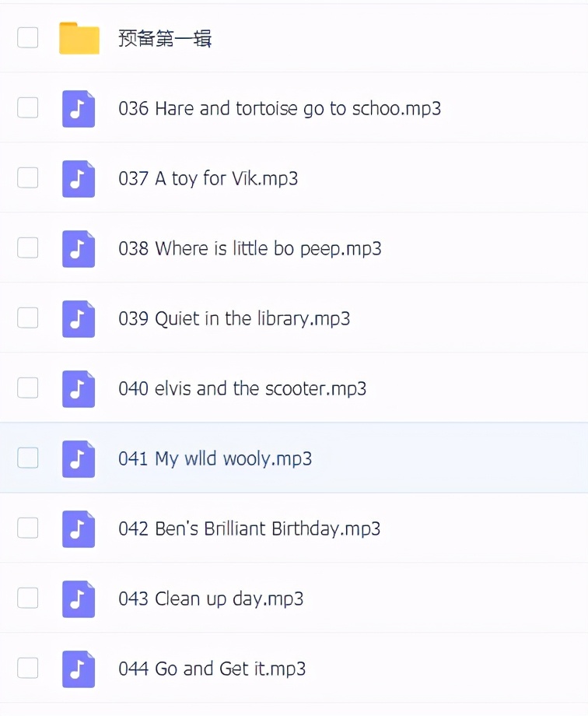Click the audio icon for 042 Ben's Brilliant Birthday
Image resolution: width=588 pixels, height=716 pixels.
(79, 528)
